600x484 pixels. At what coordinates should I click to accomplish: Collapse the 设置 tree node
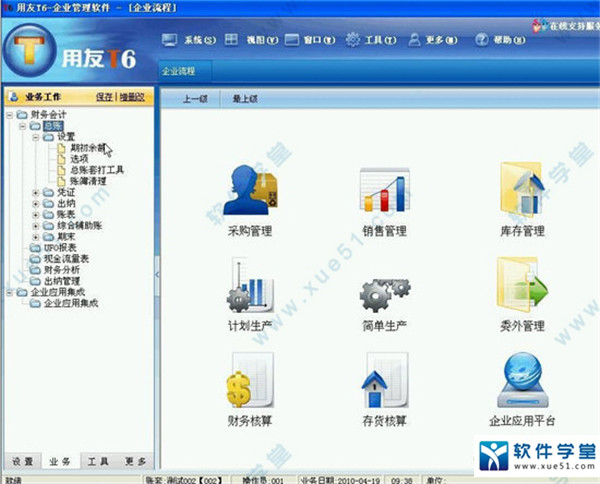point(36,137)
